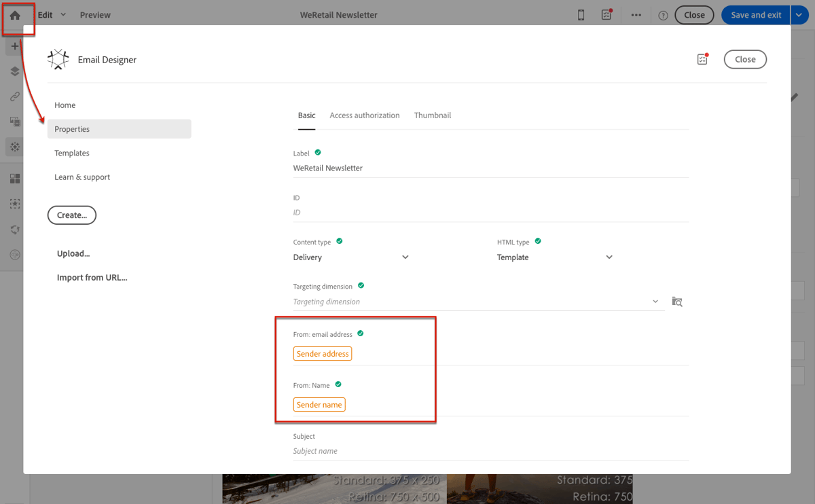
Task: Open the HTML type dropdown
Action: pyautogui.click(x=609, y=257)
